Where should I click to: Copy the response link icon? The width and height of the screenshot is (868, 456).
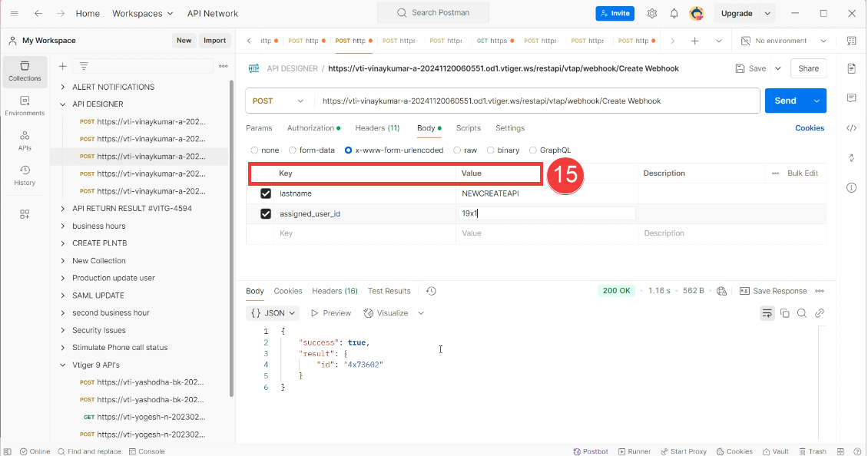(820, 313)
